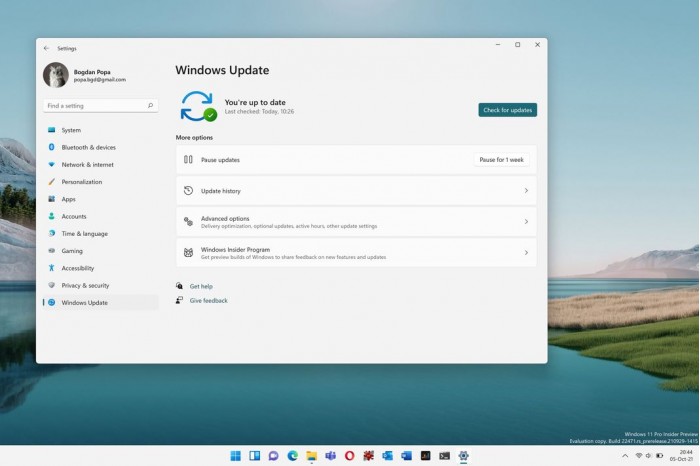Click the pause icon beside Pause updates
Screen dimensions: 700x466
[x=188, y=160]
